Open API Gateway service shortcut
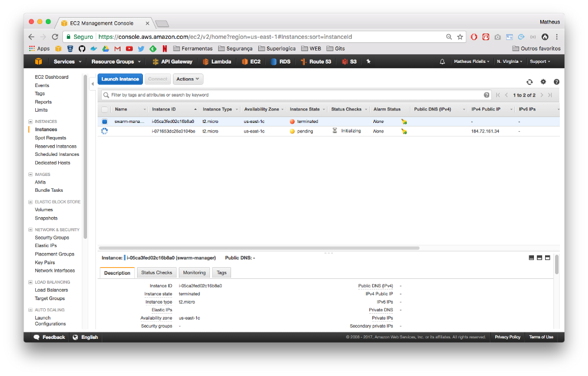The image size is (588, 376). tap(172, 62)
